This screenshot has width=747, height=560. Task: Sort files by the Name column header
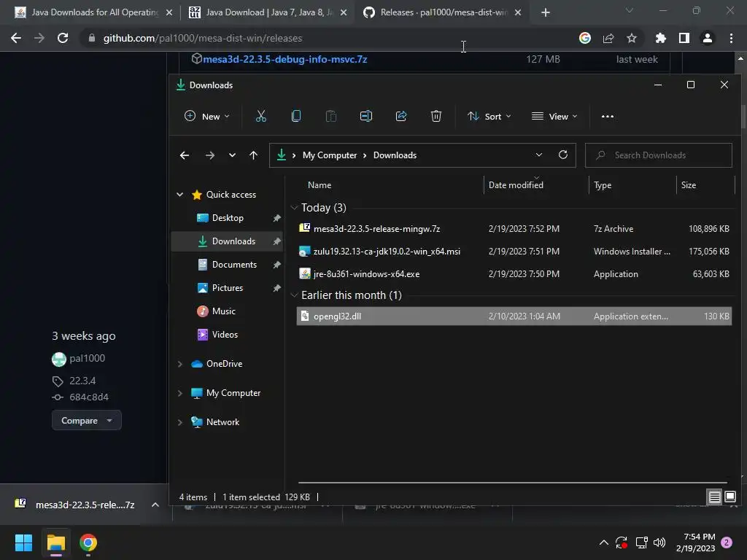click(320, 185)
